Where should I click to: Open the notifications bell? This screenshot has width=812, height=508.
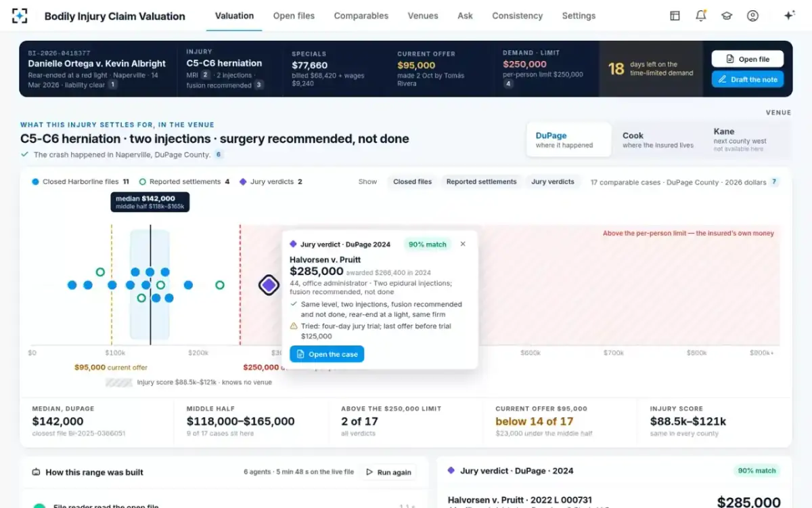point(701,16)
